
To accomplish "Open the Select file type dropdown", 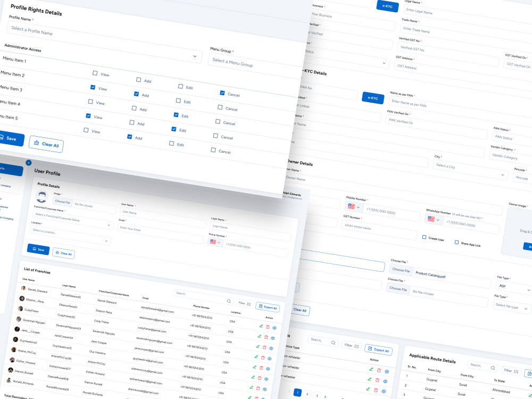I will point(512,307).
